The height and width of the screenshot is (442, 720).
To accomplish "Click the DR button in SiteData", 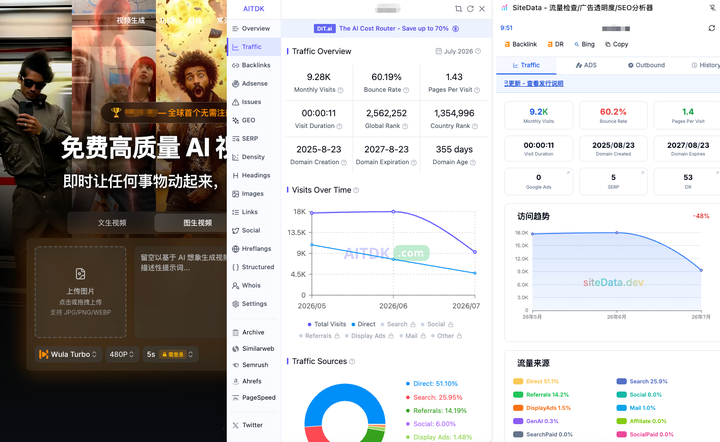I will pyautogui.click(x=555, y=44).
